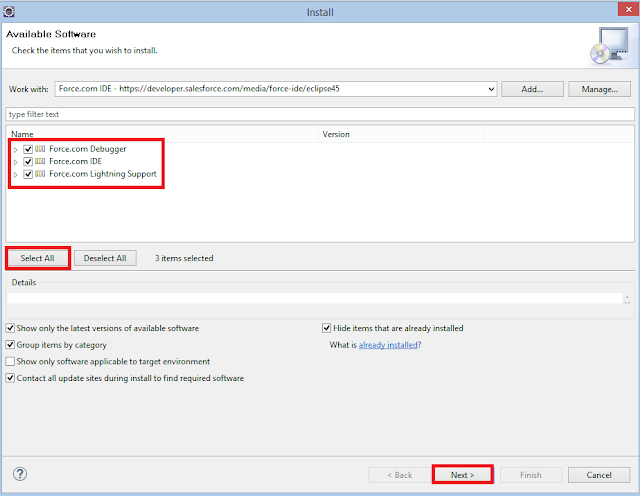Open the Work with dropdown arrow

tap(491, 89)
